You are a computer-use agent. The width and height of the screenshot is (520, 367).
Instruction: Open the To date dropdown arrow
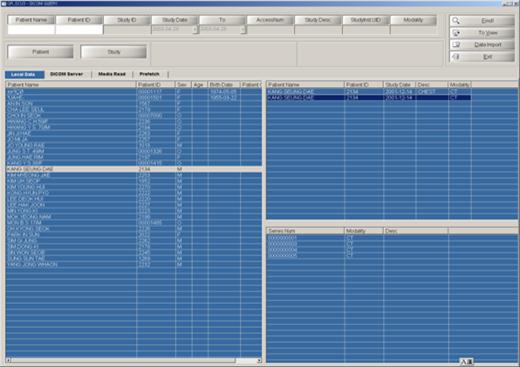[243, 29]
